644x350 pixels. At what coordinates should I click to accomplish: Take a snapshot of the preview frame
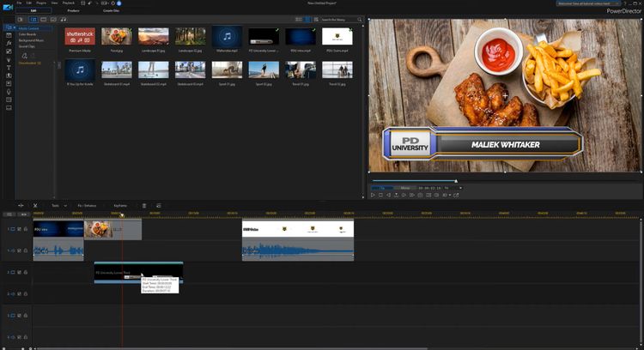coord(420,195)
